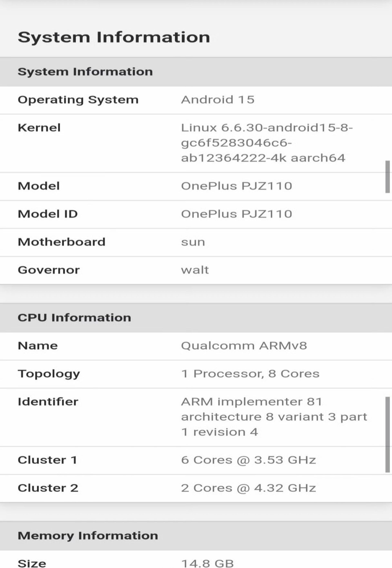Image resolution: width=392 pixels, height=568 pixels.
Task: Click the lower scrollbar thumb near Identifier
Action: 388,435
